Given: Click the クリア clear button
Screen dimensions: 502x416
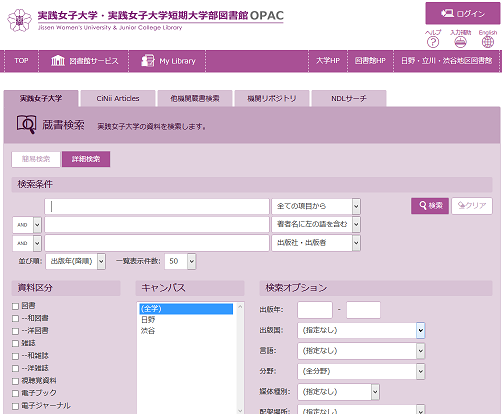Looking at the screenshot, I should click(472, 206).
